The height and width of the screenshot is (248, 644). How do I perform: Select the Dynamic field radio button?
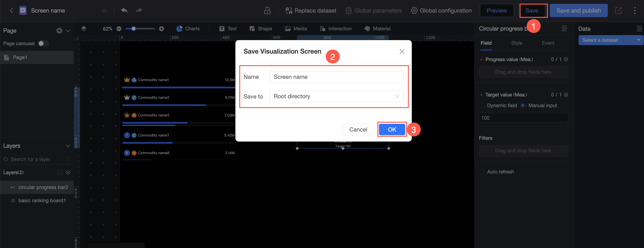click(481, 106)
